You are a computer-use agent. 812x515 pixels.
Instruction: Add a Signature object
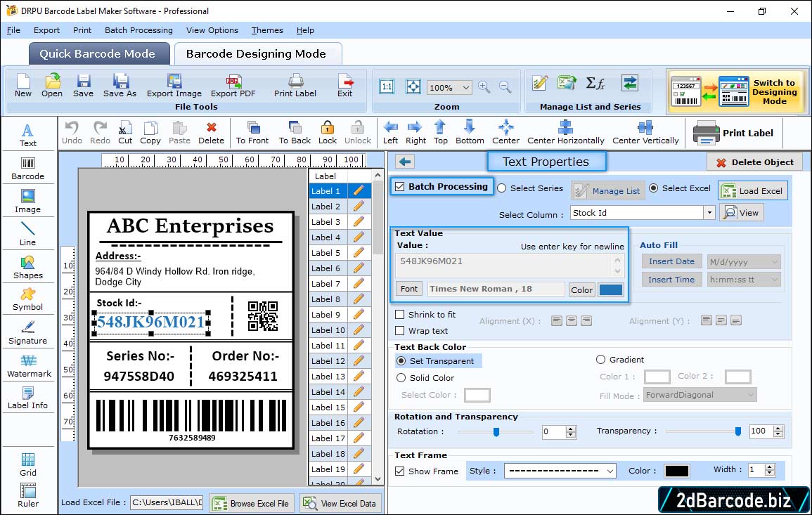coord(28,333)
